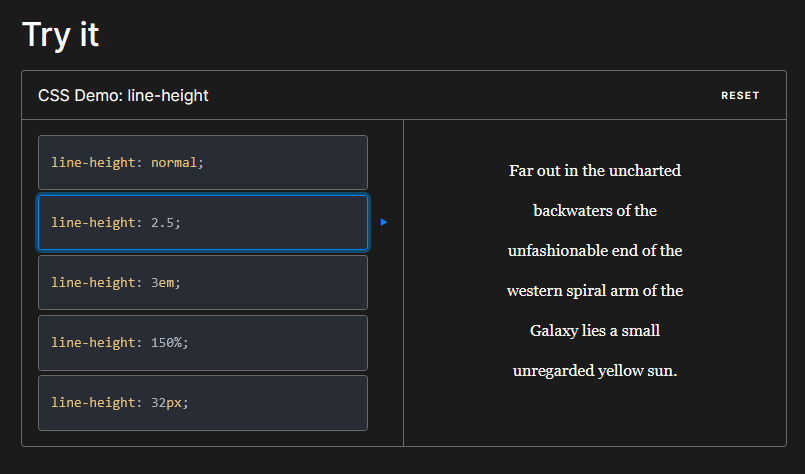Viewport: 805px width, 474px height.
Task: Click the output line 'unregarded yellow sun.'
Action: 595,371
